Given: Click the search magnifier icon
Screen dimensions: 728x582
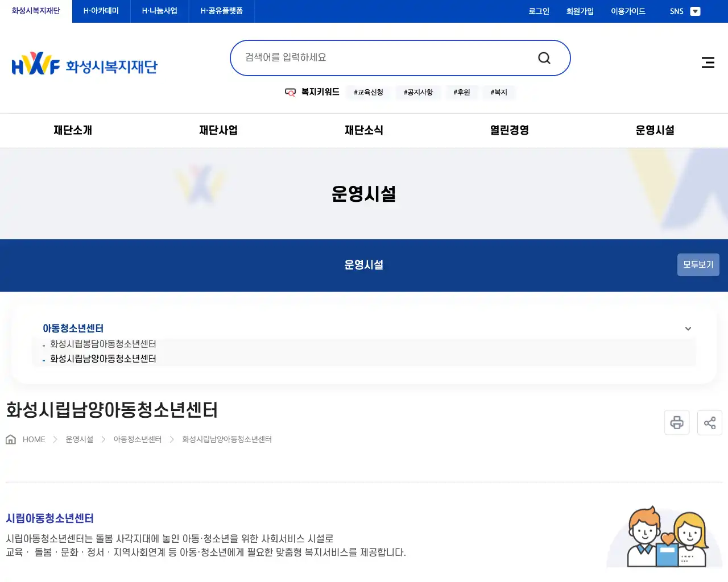Looking at the screenshot, I should coord(544,57).
